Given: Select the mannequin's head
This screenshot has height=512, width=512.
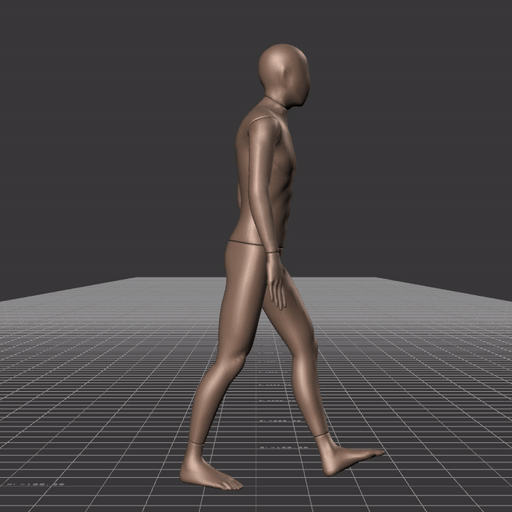Looking at the screenshot, I should (x=284, y=76).
